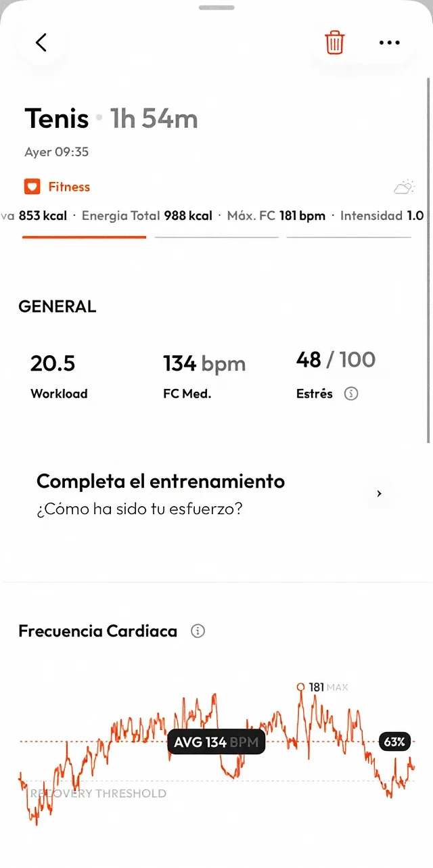433x868 pixels.
Task: Tap the back arrow icon
Action: click(x=41, y=43)
